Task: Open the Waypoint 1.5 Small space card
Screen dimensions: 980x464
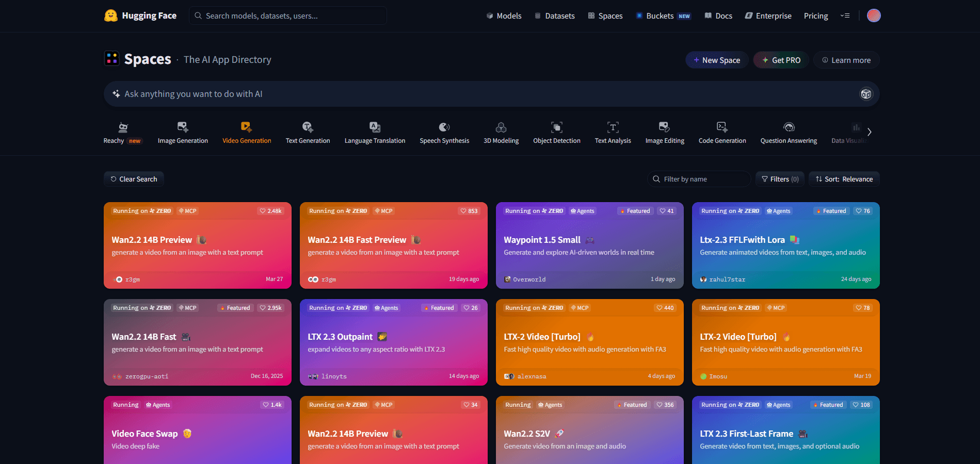Action: [x=589, y=245]
